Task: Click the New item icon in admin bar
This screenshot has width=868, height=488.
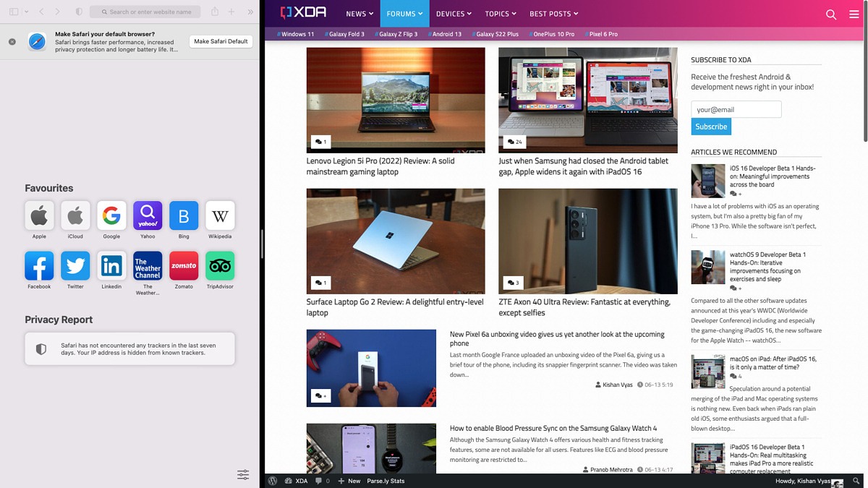Action: pos(343,479)
